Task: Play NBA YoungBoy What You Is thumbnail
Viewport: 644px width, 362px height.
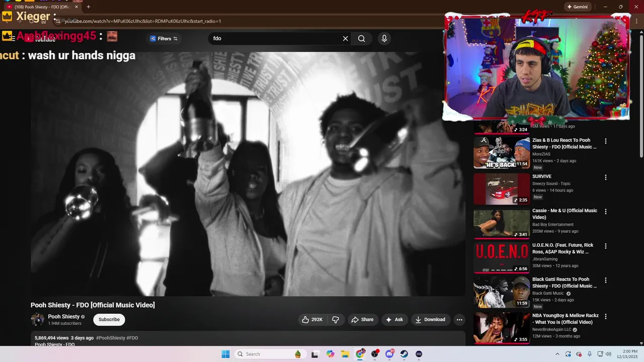Action: coord(502,328)
